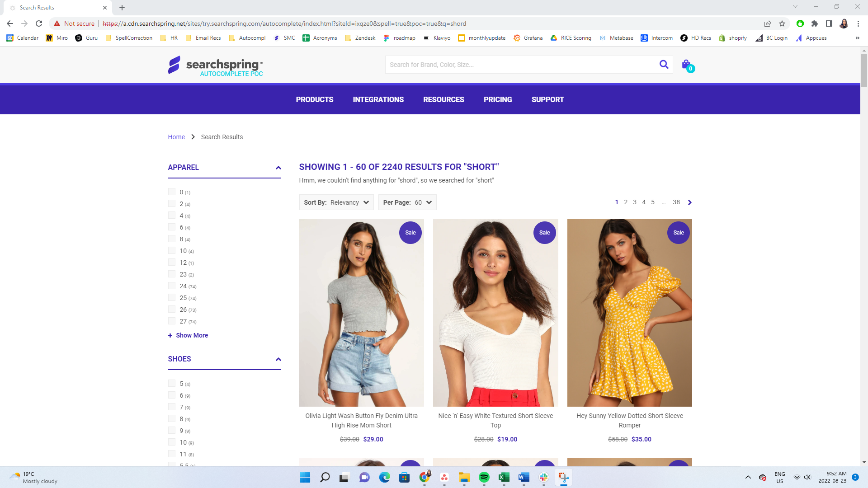Open the shopping cart icon
This screenshot has width=868, height=488.
686,65
